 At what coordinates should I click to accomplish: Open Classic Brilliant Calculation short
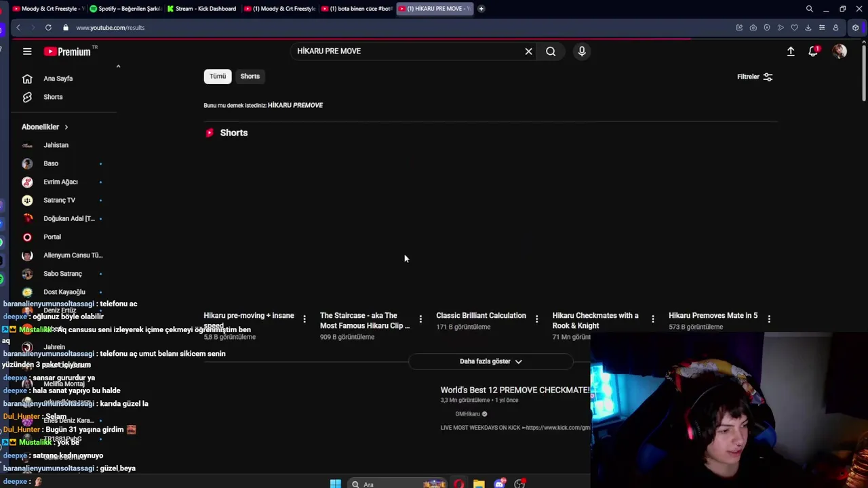481,316
